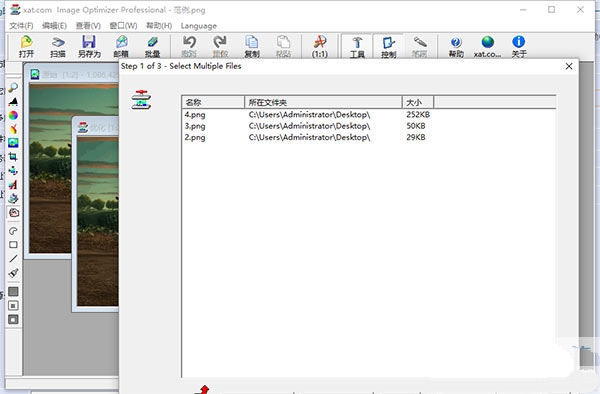
Task: Sort the file list by 名称 column header
Action: (x=213, y=102)
